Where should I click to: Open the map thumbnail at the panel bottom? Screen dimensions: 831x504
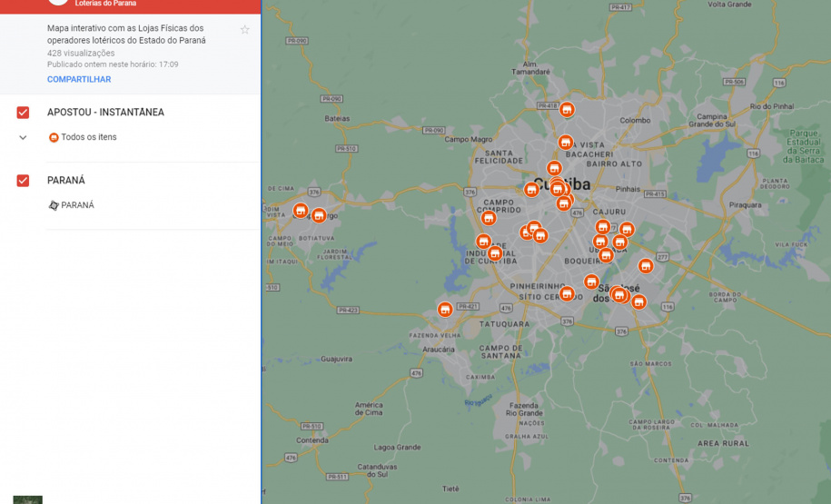(27, 499)
